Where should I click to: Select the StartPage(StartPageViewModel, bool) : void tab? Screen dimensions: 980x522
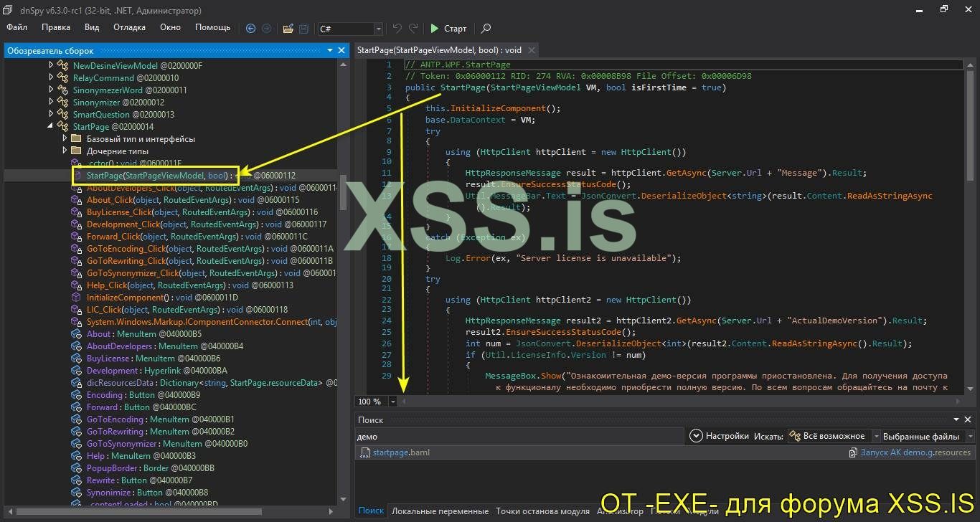click(x=439, y=50)
